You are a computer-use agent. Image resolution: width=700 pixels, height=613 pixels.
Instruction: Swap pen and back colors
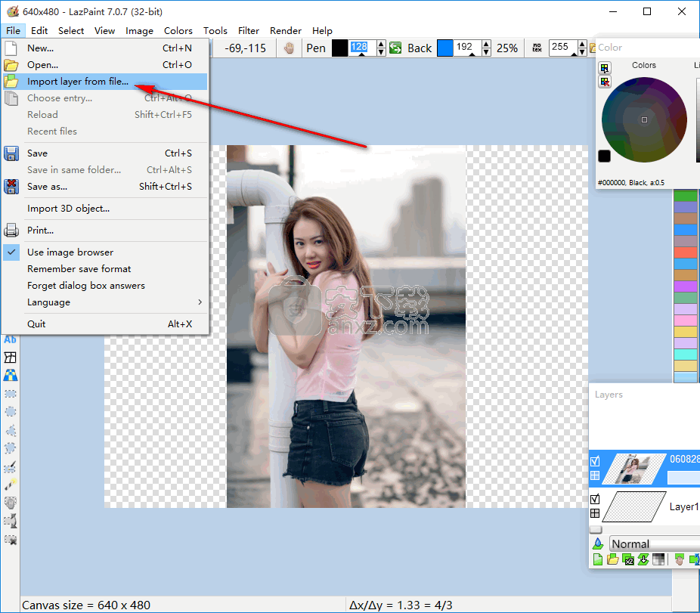click(x=395, y=48)
